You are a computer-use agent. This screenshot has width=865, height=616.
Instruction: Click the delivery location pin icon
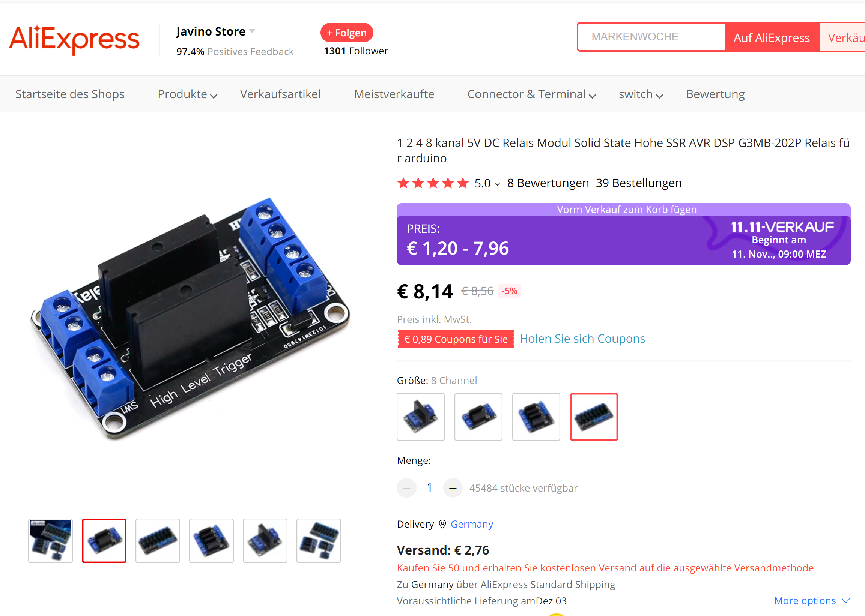click(x=442, y=524)
